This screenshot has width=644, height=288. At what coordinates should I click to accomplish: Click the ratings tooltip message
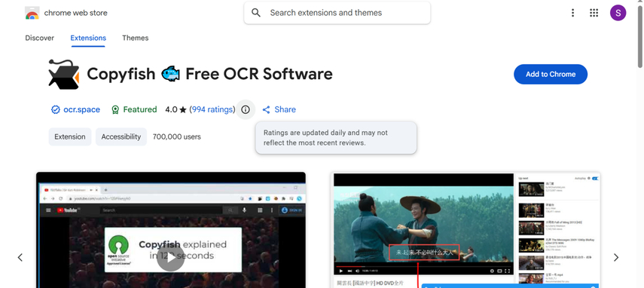coord(336,138)
